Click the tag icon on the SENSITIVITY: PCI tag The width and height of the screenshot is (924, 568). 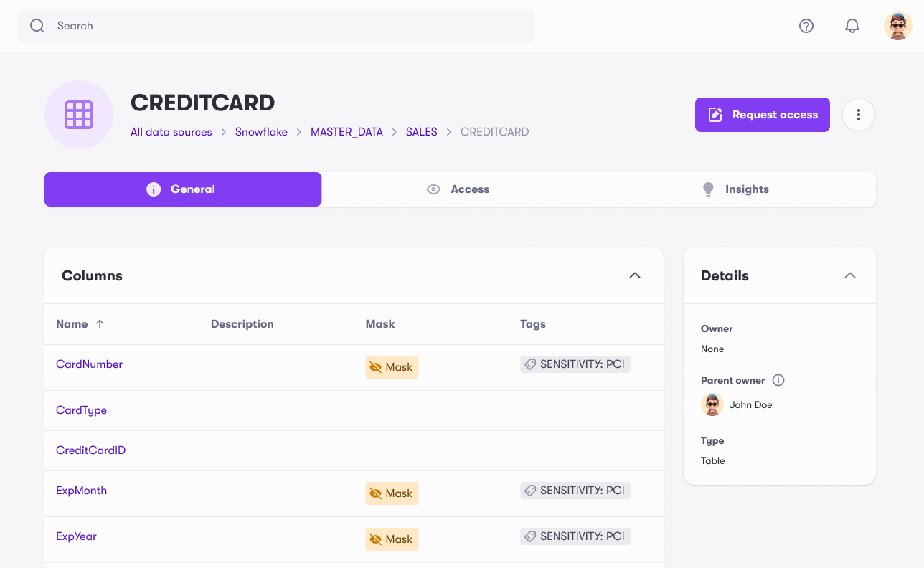coord(530,364)
